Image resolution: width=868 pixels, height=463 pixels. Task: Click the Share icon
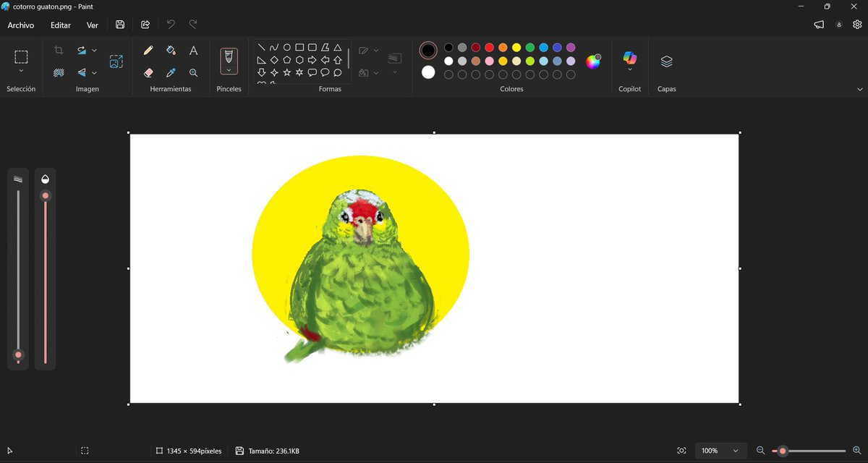[145, 24]
